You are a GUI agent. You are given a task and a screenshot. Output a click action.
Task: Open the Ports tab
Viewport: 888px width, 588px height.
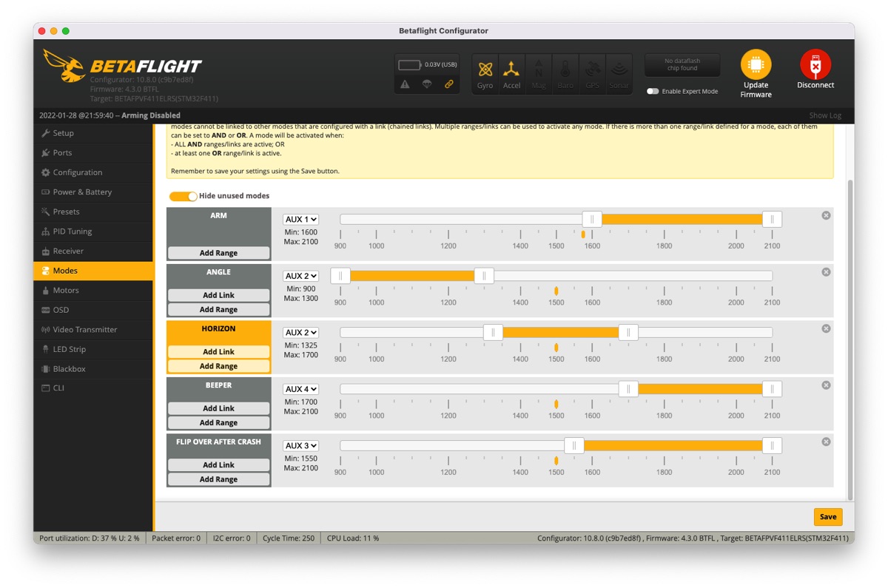[x=93, y=152]
